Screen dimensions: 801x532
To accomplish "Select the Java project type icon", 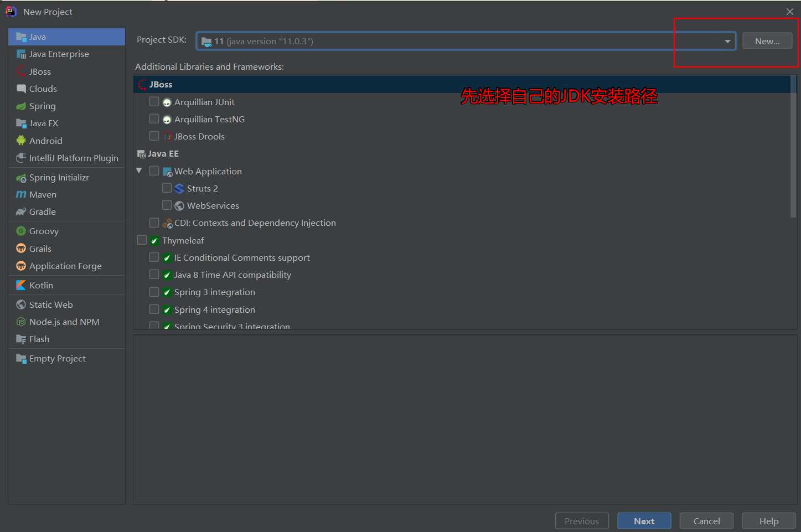I will pyautogui.click(x=22, y=37).
